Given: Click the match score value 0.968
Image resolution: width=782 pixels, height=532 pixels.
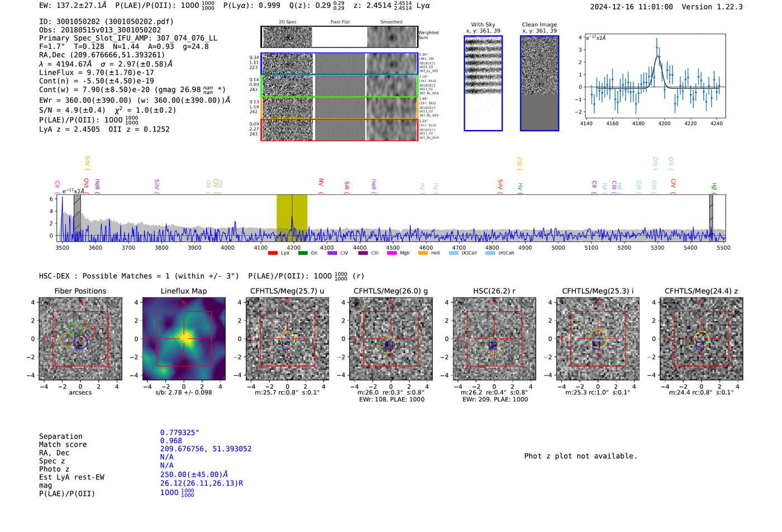Looking at the screenshot, I should (171, 440).
